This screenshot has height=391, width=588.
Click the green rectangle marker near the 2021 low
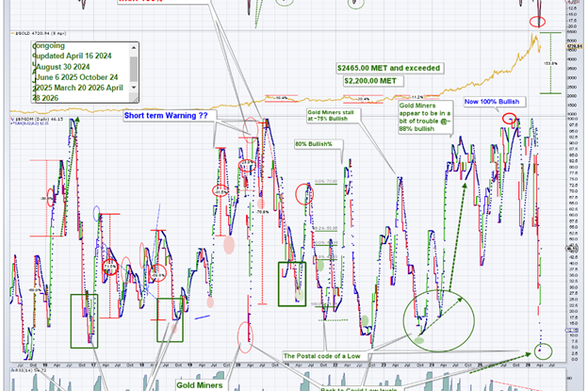(x=292, y=283)
